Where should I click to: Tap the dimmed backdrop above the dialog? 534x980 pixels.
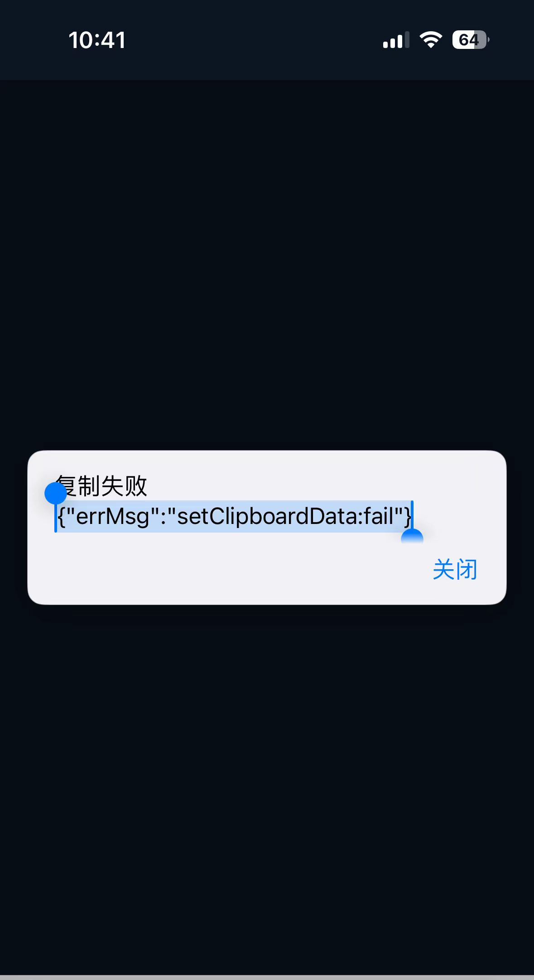[267, 265]
